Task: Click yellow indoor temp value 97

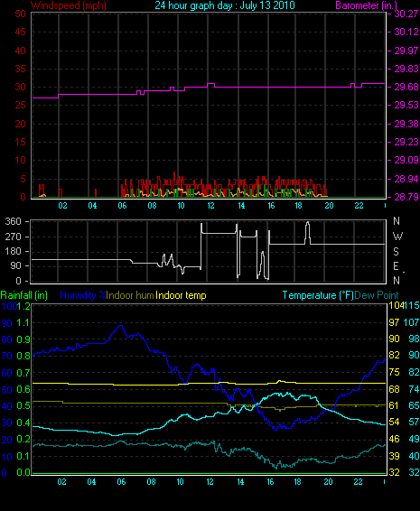Action: [x=394, y=322]
